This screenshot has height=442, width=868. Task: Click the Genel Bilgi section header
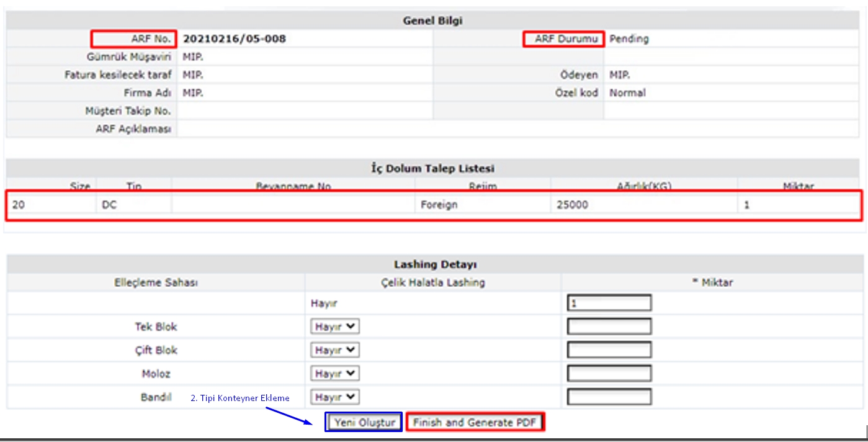pos(432,21)
